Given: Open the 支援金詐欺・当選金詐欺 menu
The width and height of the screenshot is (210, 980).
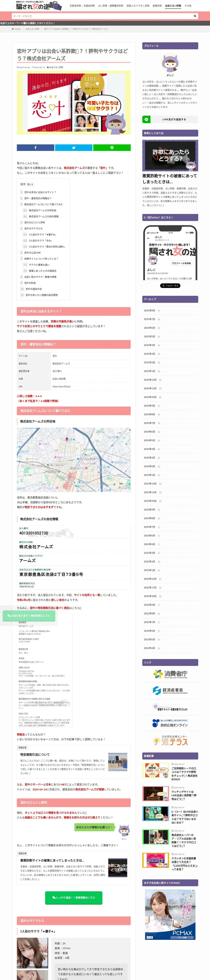Looking at the screenshot, I should [82, 6].
